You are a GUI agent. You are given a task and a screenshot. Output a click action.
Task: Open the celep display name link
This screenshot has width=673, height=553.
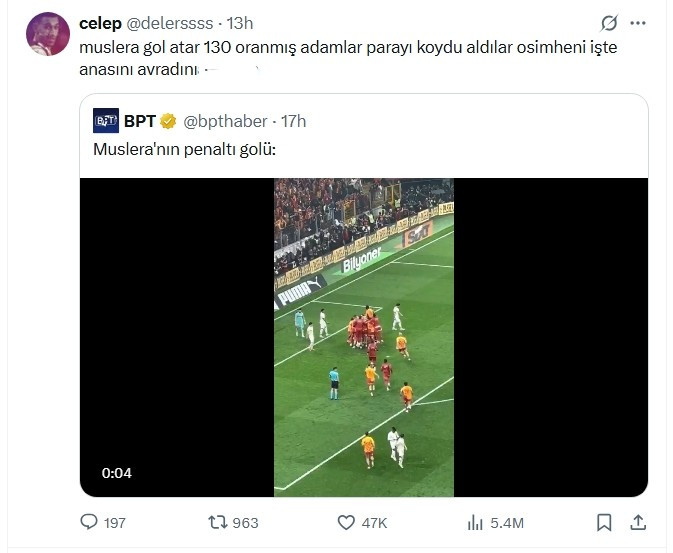pos(100,23)
